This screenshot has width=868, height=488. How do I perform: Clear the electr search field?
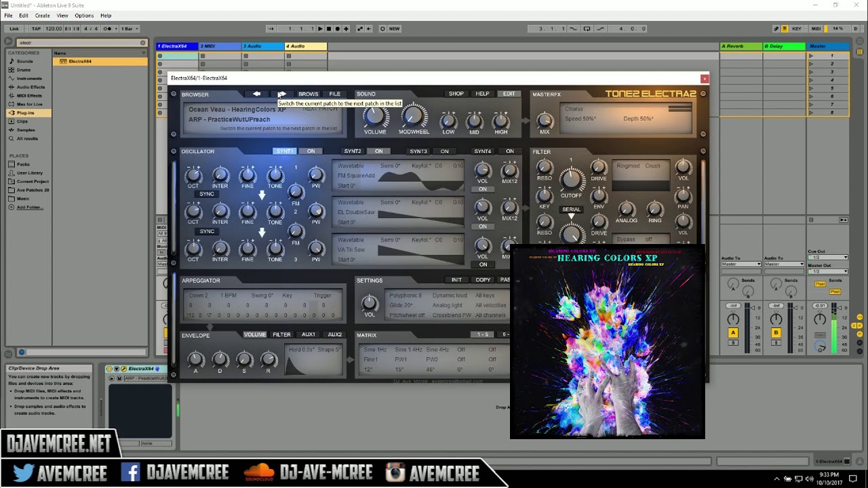pos(142,42)
